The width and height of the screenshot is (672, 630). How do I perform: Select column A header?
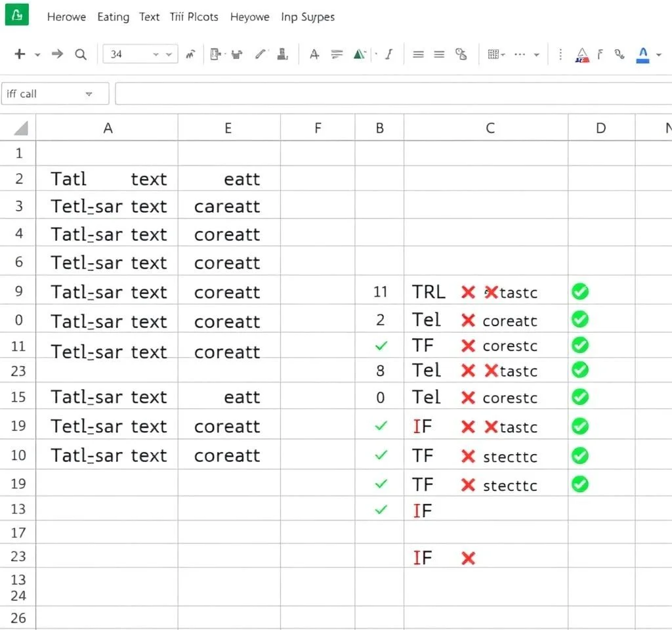point(108,129)
